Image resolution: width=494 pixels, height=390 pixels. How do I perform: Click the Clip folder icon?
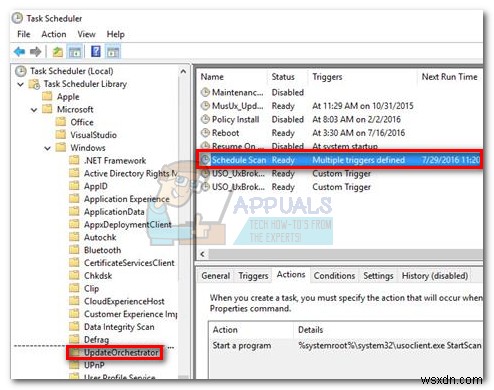click(74, 288)
